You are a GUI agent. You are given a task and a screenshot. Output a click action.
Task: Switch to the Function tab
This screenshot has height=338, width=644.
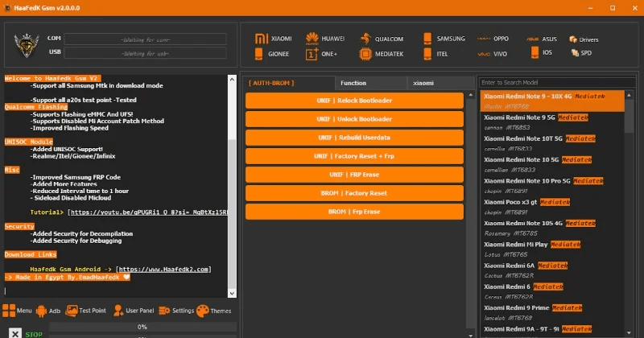click(x=353, y=83)
